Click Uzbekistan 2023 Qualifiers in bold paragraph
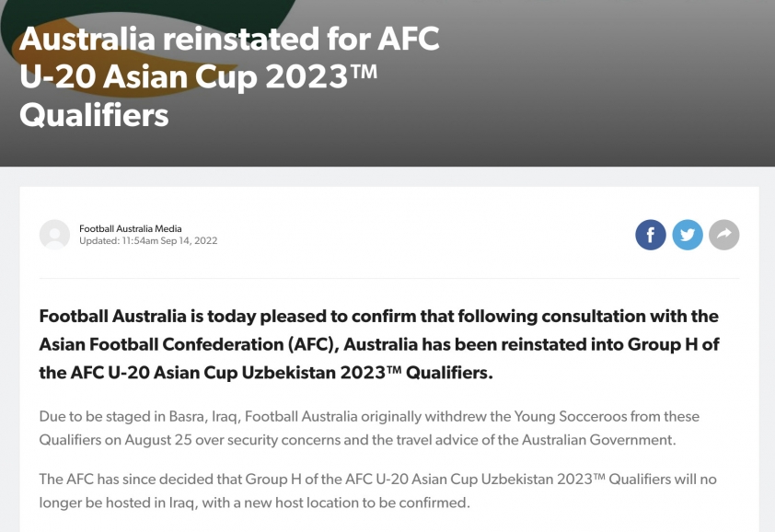The image size is (775, 532). tap(367, 372)
